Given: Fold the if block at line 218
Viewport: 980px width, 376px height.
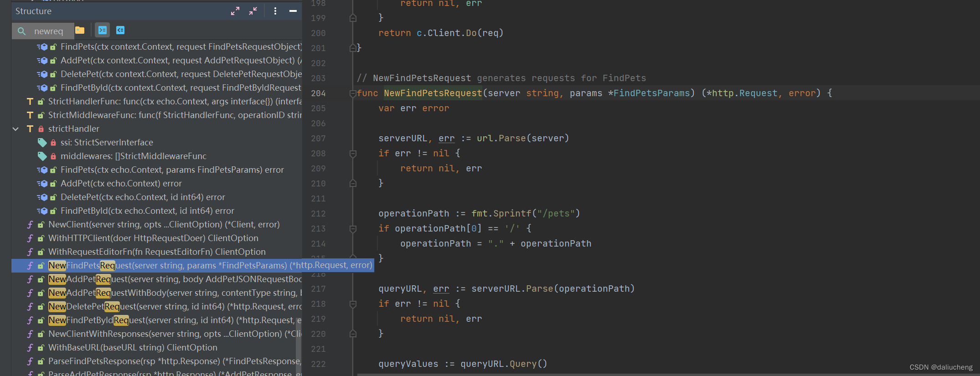Looking at the screenshot, I should (353, 304).
